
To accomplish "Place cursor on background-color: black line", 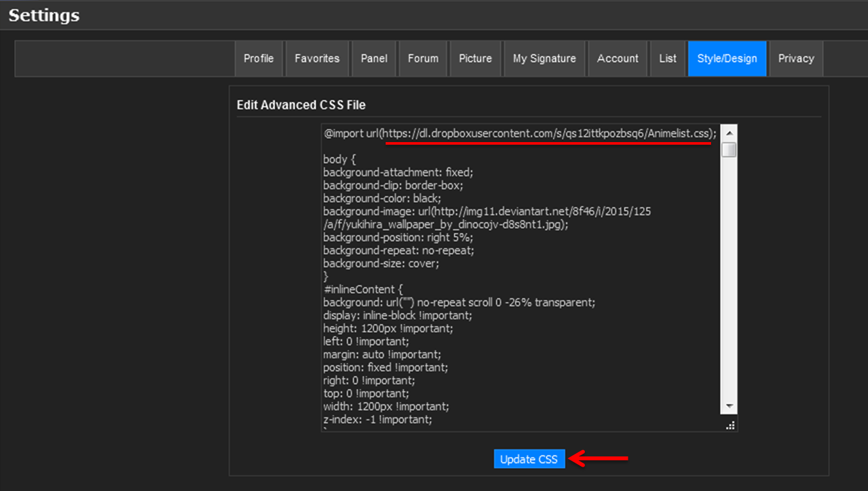I will (382, 198).
